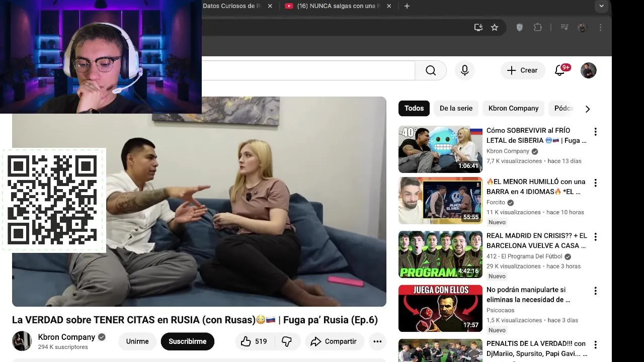Open more actions three-dot button below video

coord(377,341)
